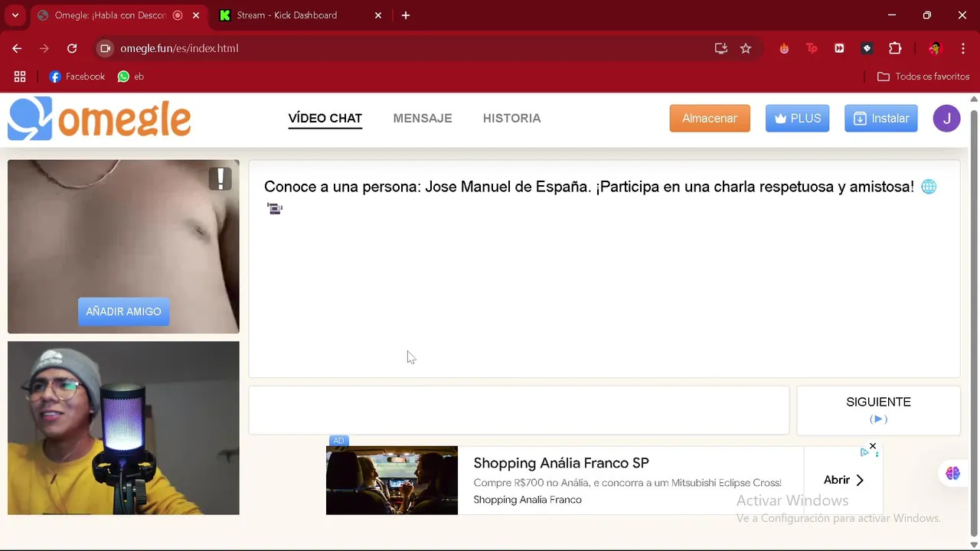The width and height of the screenshot is (980, 551).
Task: Click the globe icon after the greeting message
Action: [x=929, y=187]
